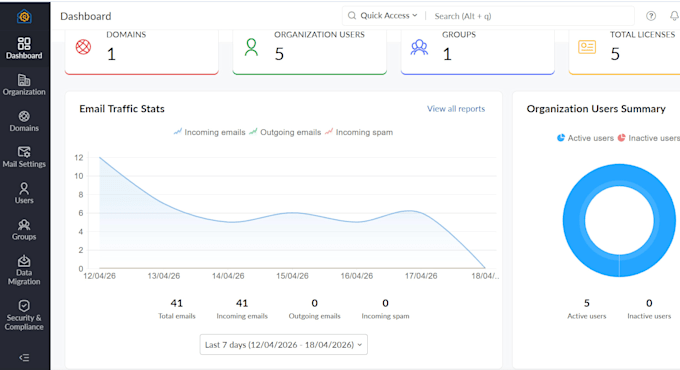Click the 0 Inactive users count
This screenshot has height=370, width=680.
pyautogui.click(x=649, y=303)
